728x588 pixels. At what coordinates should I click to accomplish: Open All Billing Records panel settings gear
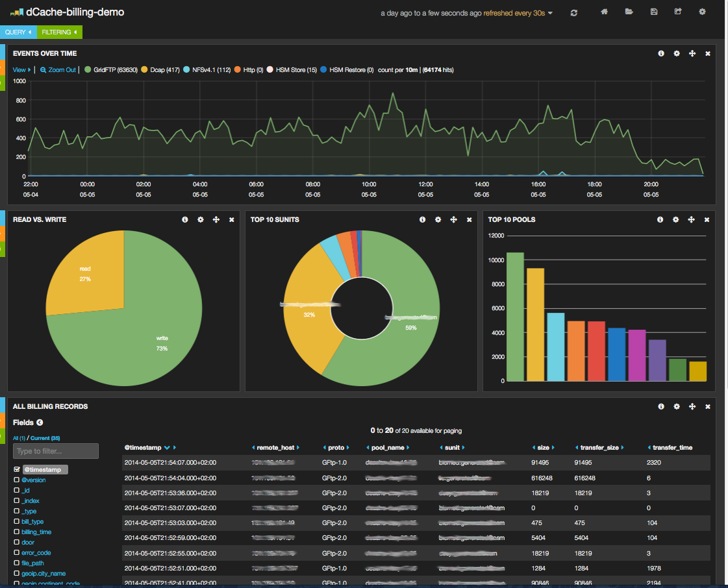[x=677, y=406]
